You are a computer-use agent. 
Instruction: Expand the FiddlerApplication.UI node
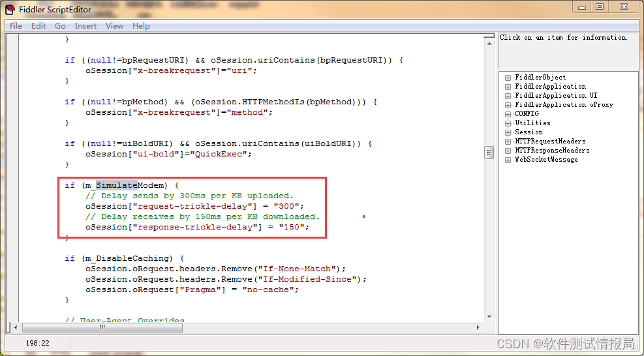[508, 96]
